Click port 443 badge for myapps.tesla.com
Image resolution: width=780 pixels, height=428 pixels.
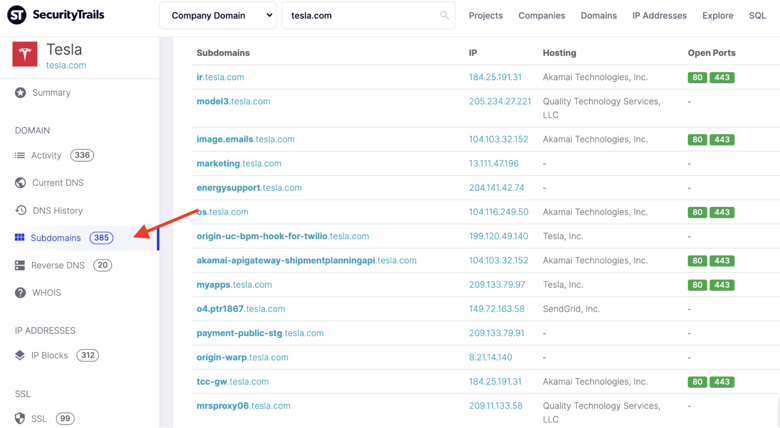722,285
